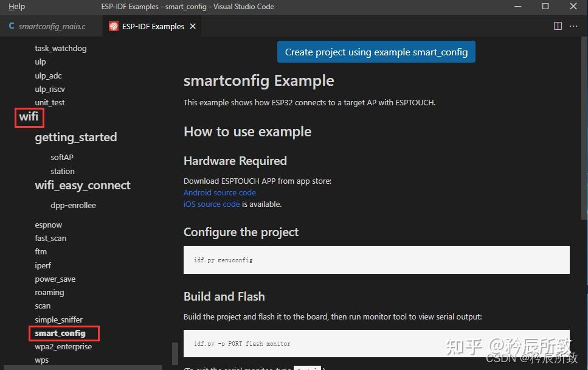Image resolution: width=588 pixels, height=370 pixels.
Task: Open the wps example entry
Action: tap(41, 360)
